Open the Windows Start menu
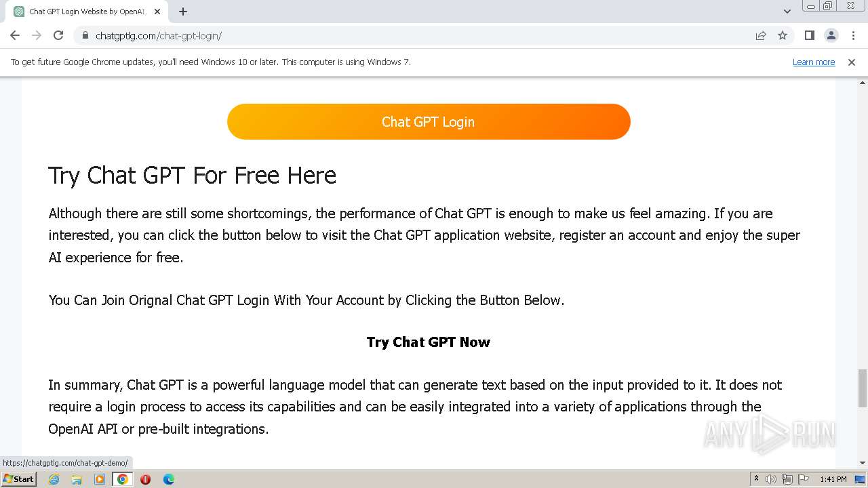Image resolution: width=868 pixels, height=488 pixels. click(x=19, y=479)
